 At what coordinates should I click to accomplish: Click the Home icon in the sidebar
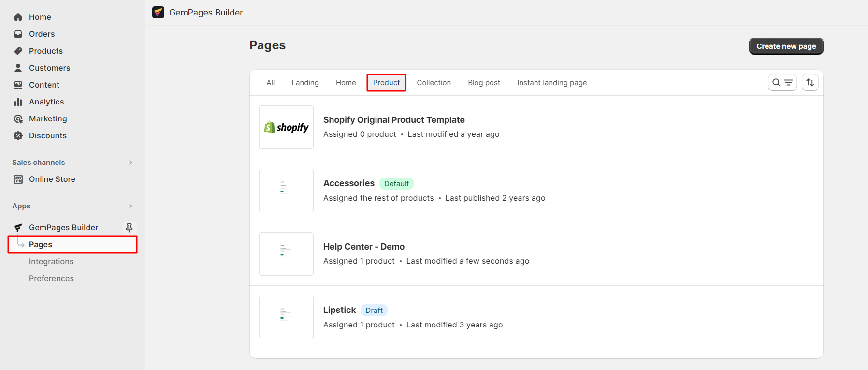coord(18,17)
